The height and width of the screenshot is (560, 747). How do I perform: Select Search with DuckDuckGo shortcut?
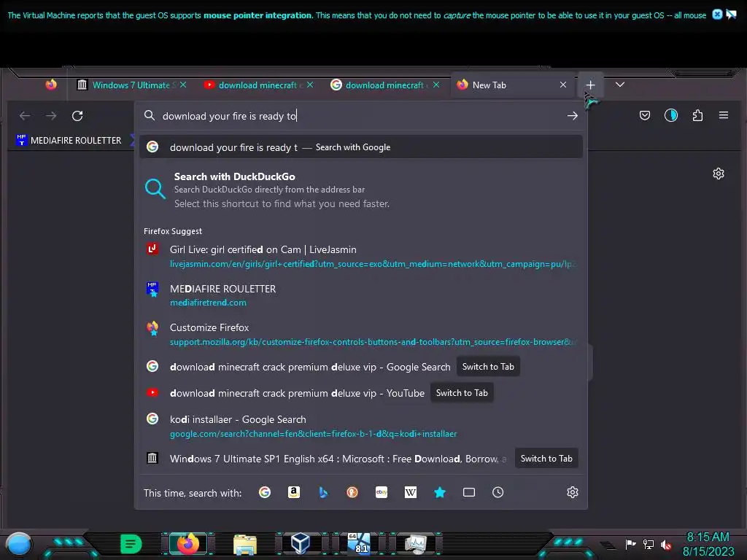tap(361, 190)
